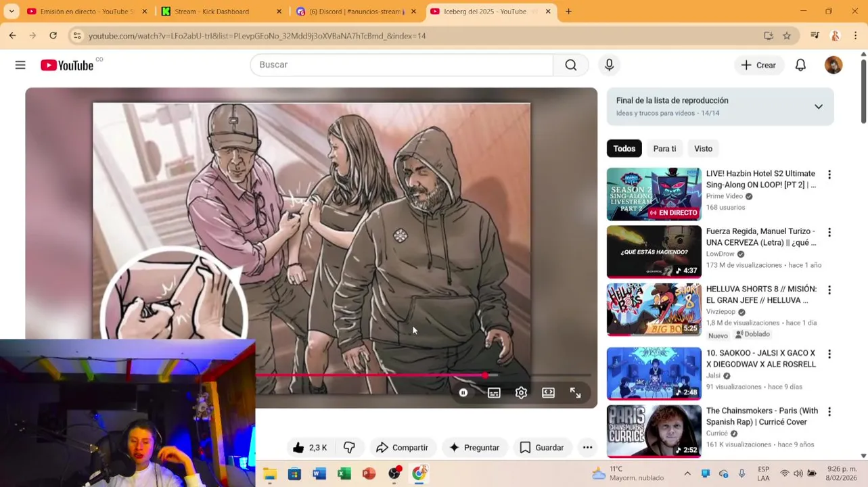Viewport: 868px width, 487px height.
Task: Open the tab search dropdown arrow
Action: pos(12,11)
